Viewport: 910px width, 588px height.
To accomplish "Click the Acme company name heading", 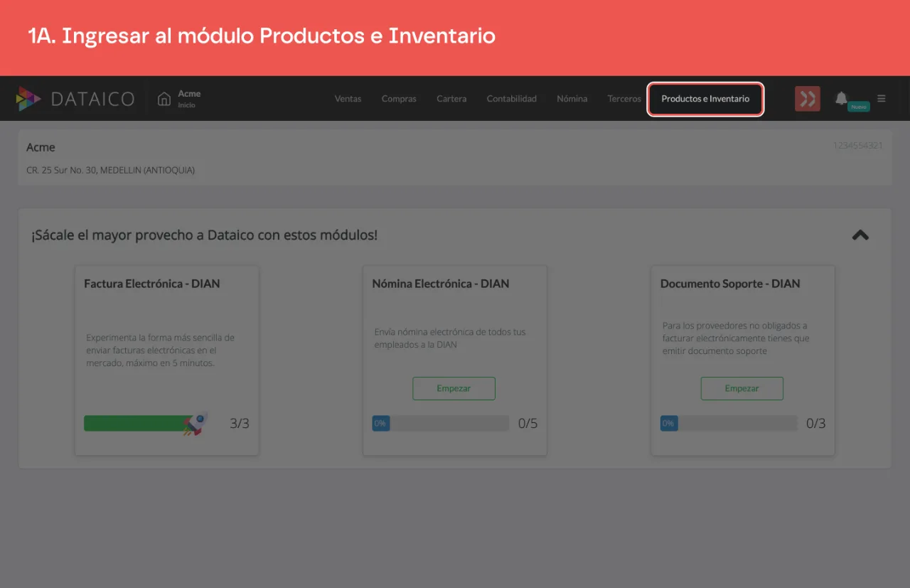I will click(41, 147).
